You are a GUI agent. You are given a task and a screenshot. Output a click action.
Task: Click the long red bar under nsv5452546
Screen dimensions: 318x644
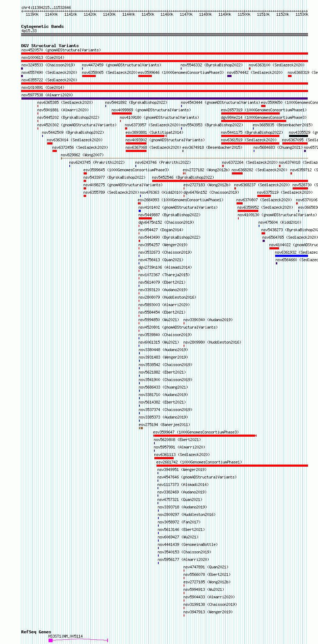click(230, 181)
